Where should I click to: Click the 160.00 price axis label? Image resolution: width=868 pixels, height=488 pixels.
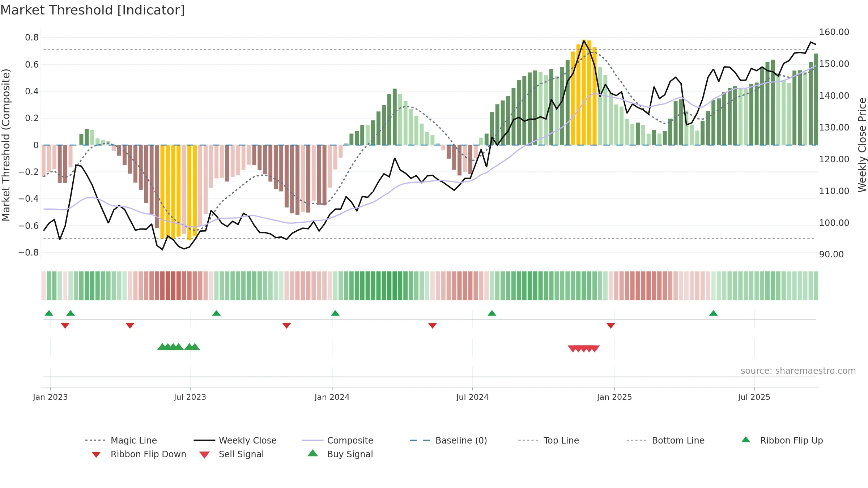coord(834,32)
